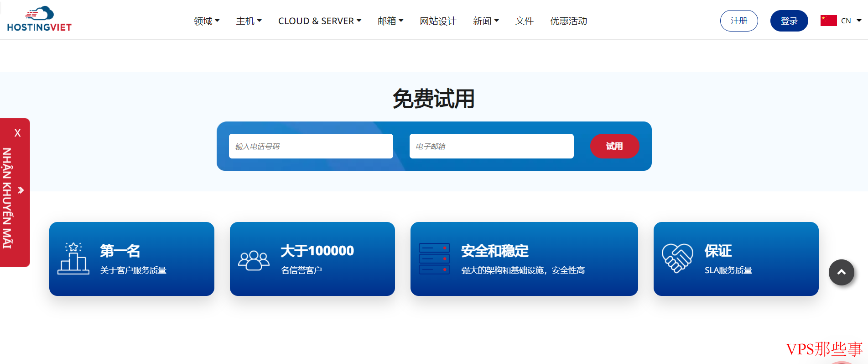Click the handshake heart icon on 保证 card
Viewport: 868px width, 364px height.
(677, 258)
